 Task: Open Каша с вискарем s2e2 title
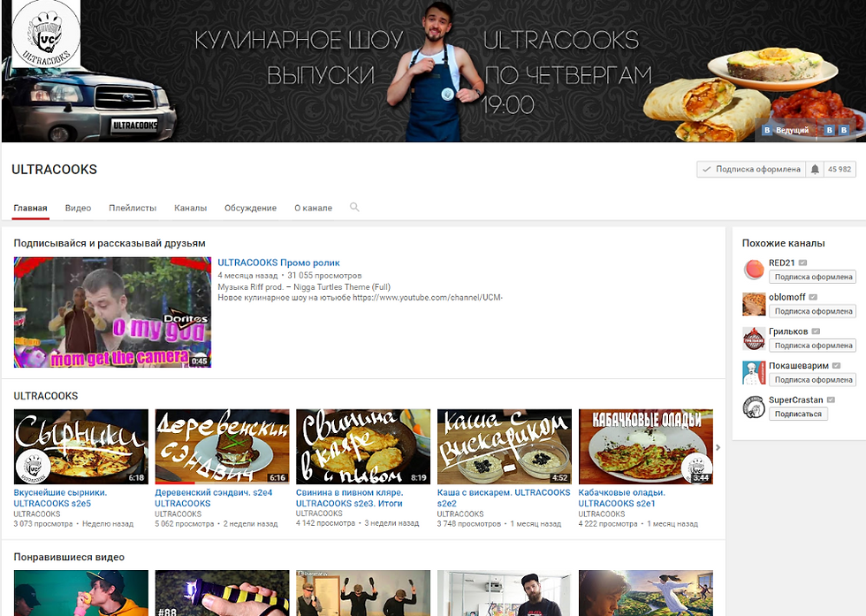click(504, 498)
